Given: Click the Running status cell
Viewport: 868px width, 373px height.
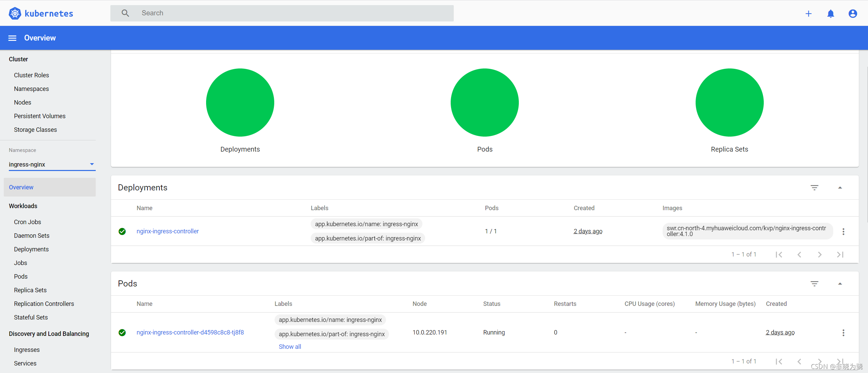Looking at the screenshot, I should [x=494, y=332].
